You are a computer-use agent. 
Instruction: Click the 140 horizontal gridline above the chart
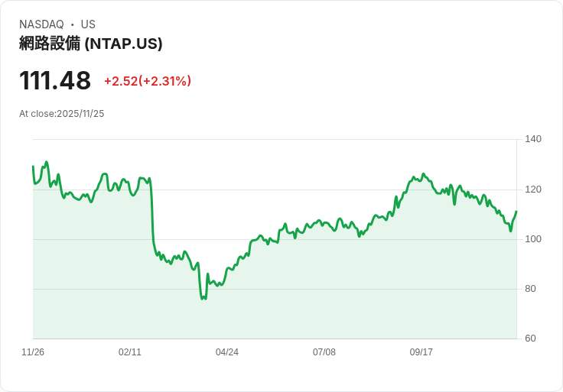pos(275,139)
